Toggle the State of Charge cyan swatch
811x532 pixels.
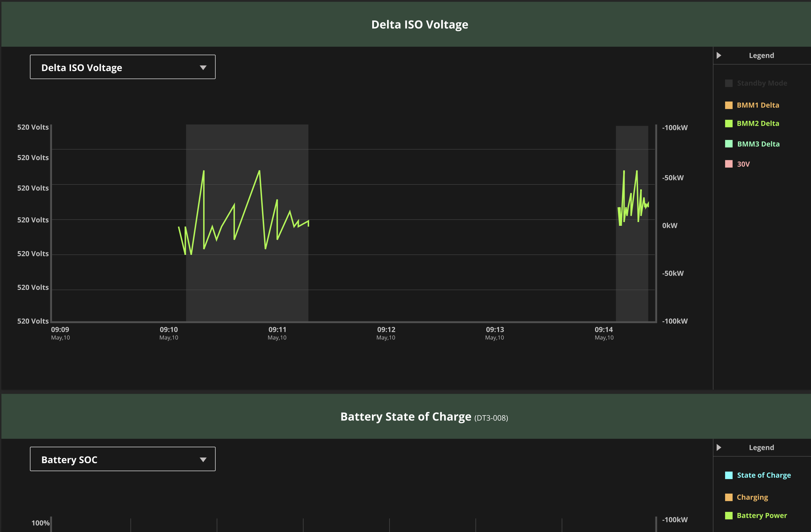729,475
